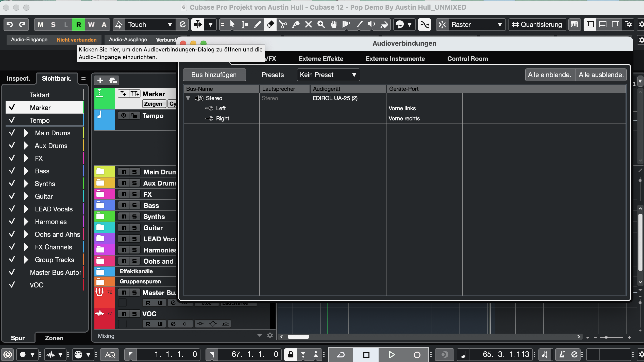Expand Harmonies in visibility list
The image size is (644, 362).
click(x=26, y=222)
